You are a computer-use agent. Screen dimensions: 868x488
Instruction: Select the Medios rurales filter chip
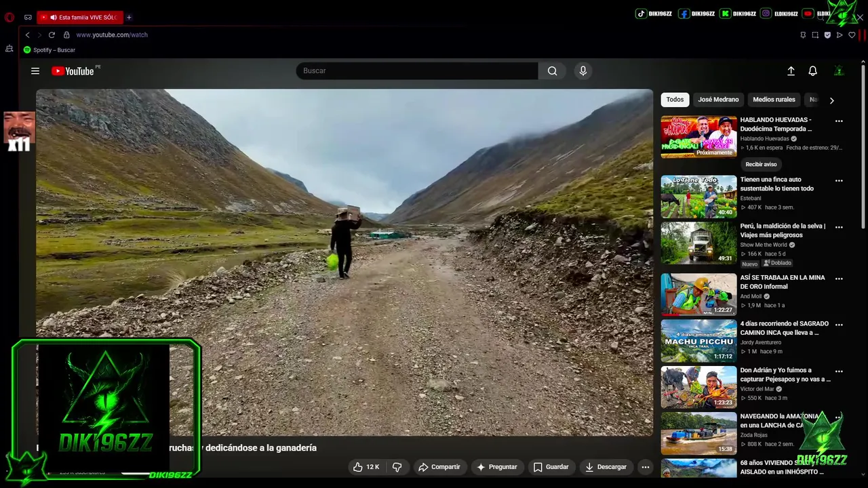[774, 100]
